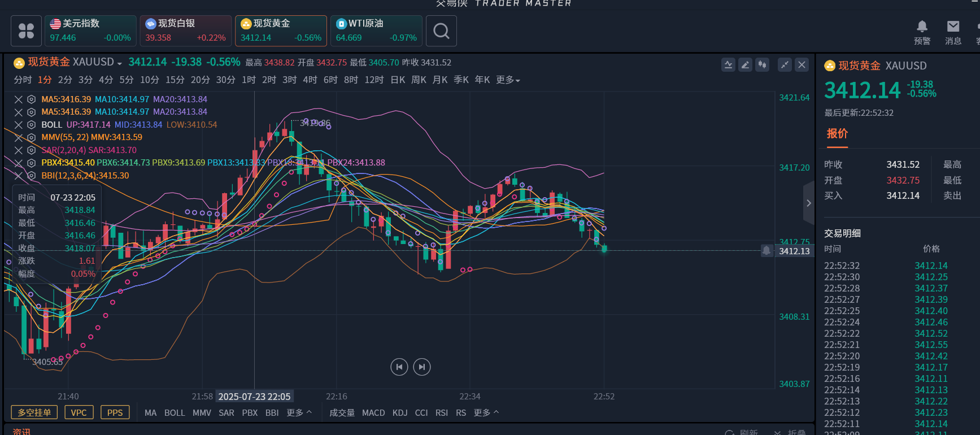980x435 pixels.
Task: Toggle the PPS overlay
Action: (x=115, y=412)
